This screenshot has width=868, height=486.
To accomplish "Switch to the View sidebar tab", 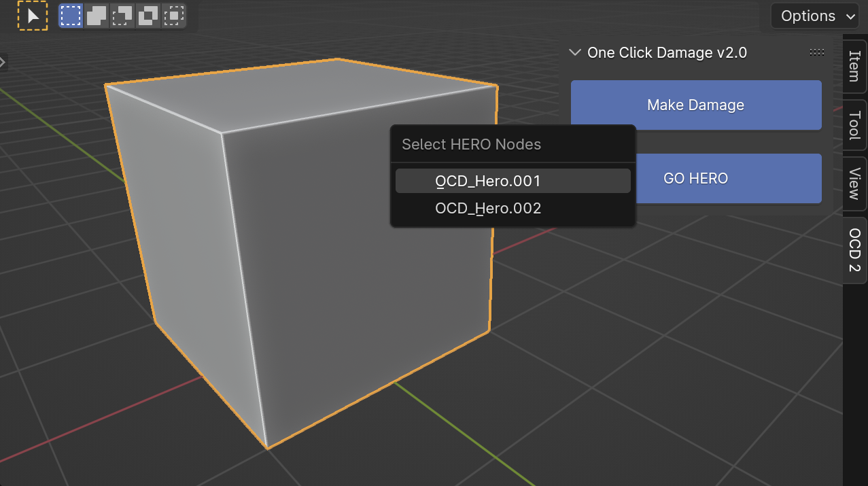I will click(855, 184).
